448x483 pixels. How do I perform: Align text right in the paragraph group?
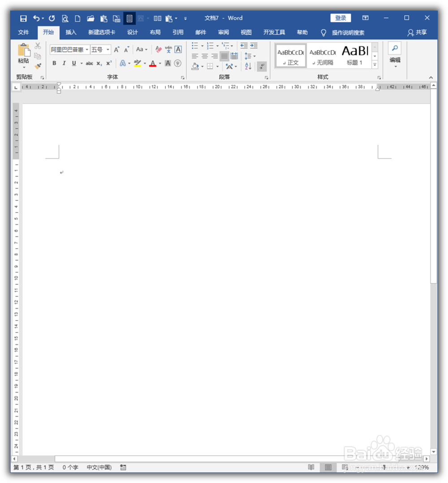(215, 56)
